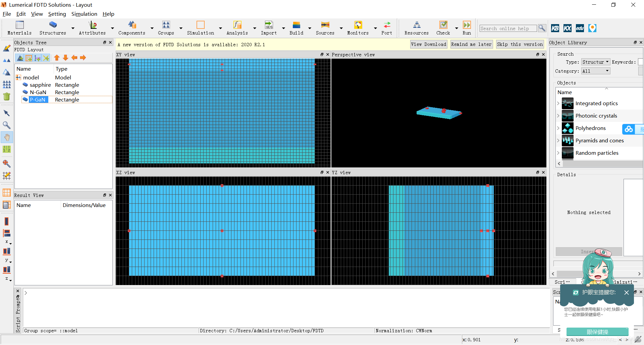Open the Help menu

[108, 14]
